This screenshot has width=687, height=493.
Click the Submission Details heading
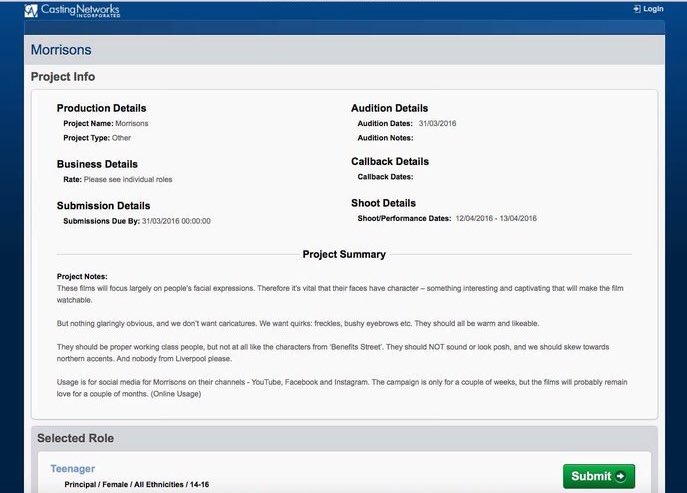103,206
